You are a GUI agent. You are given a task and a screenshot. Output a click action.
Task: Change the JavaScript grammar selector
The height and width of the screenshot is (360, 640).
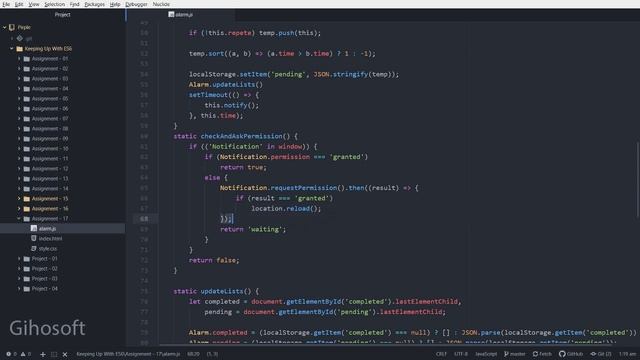[x=486, y=354]
